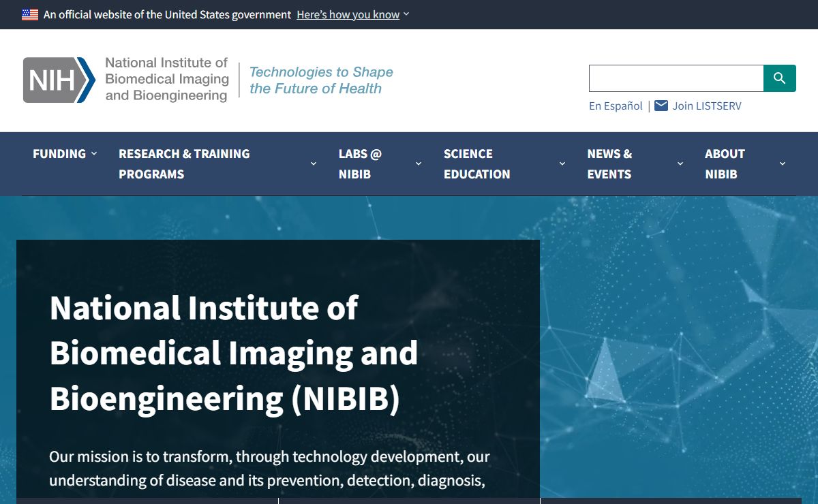Expand the Science Education chevron
Image resolution: width=818 pixels, height=504 pixels.
562,163
